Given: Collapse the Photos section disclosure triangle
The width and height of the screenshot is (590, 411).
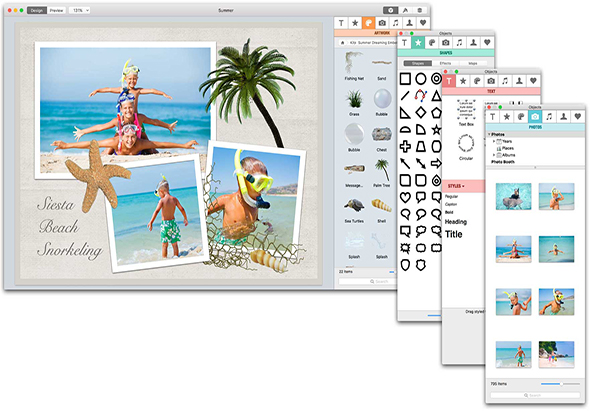Looking at the screenshot, I should 489,134.
